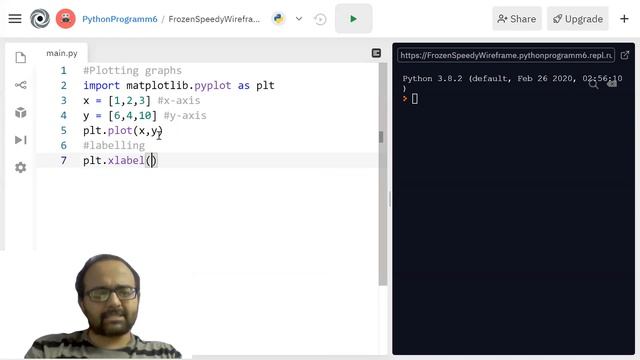The image size is (640, 360).
Task: Click line 3 x = [1,2,3]
Action: (117, 100)
